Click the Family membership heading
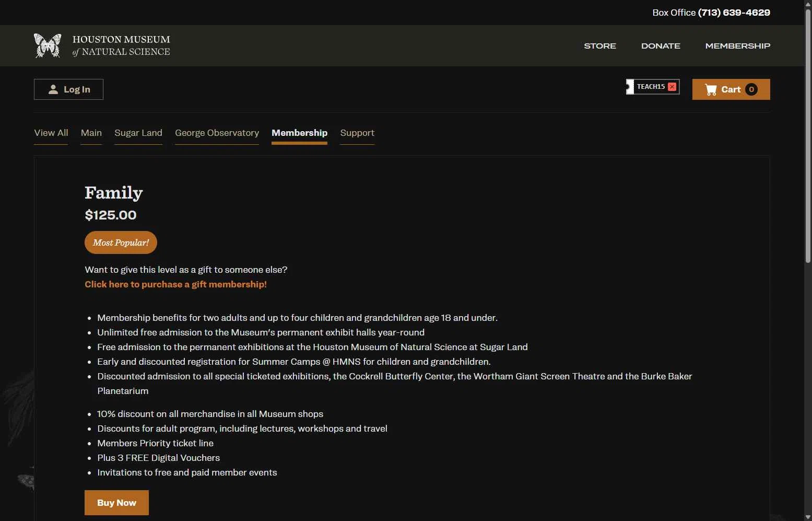Image resolution: width=812 pixels, height=521 pixels. click(x=114, y=193)
